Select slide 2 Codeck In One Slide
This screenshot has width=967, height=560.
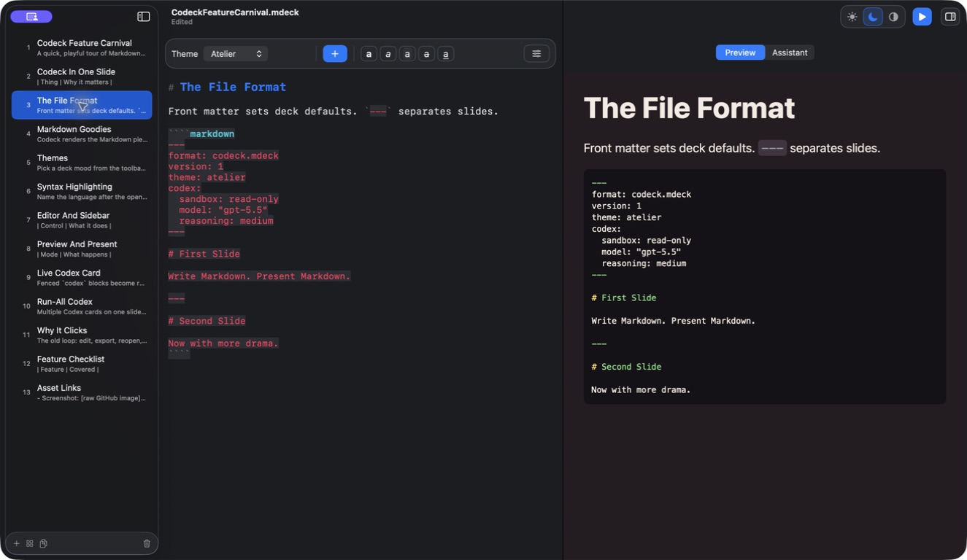[82, 77]
